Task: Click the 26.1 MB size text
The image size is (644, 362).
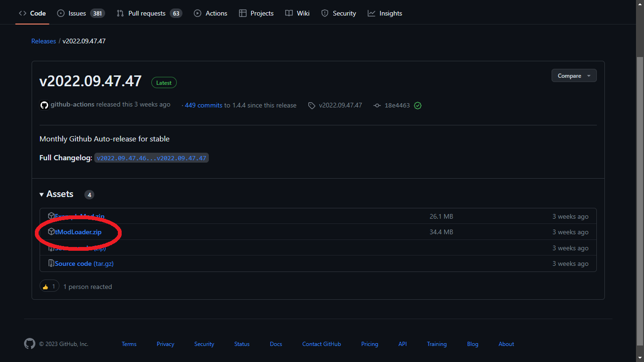Action: (441, 216)
